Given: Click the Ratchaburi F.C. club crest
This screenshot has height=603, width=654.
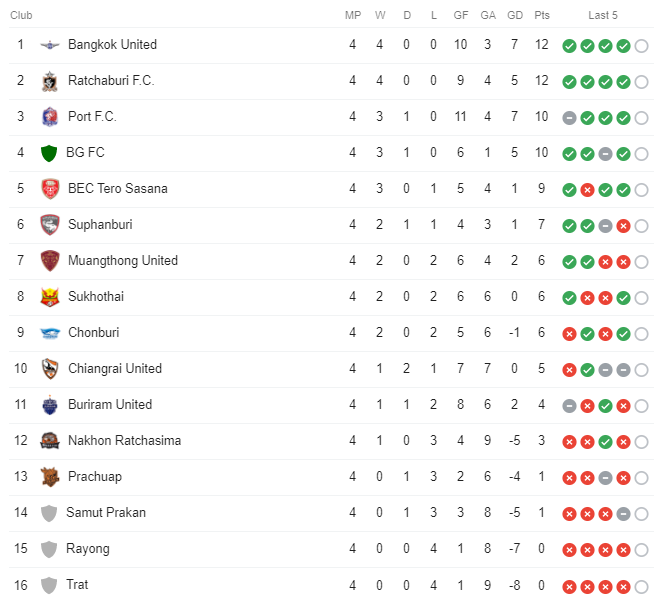Looking at the screenshot, I should 49,81.
